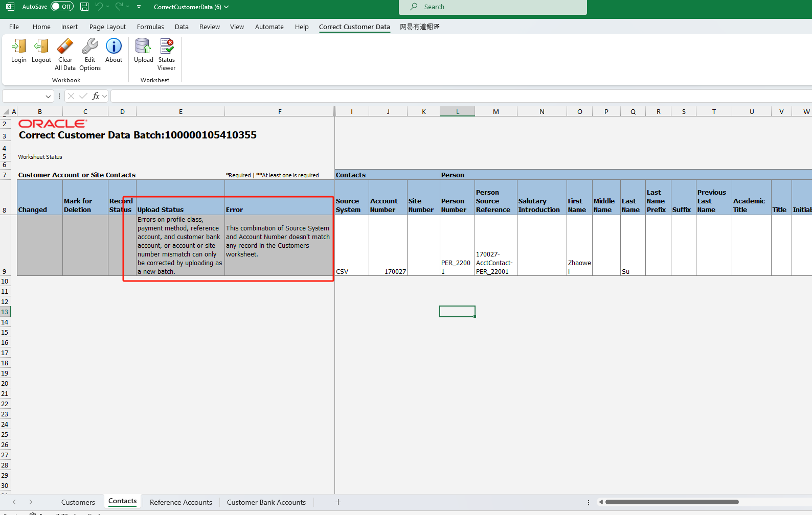The height and width of the screenshot is (515, 812).
Task: Open the Page Layout ribbon tab
Action: click(x=107, y=27)
